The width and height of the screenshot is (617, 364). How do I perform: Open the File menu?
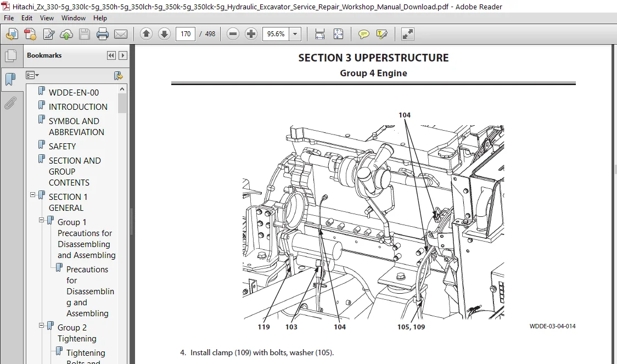(9, 18)
